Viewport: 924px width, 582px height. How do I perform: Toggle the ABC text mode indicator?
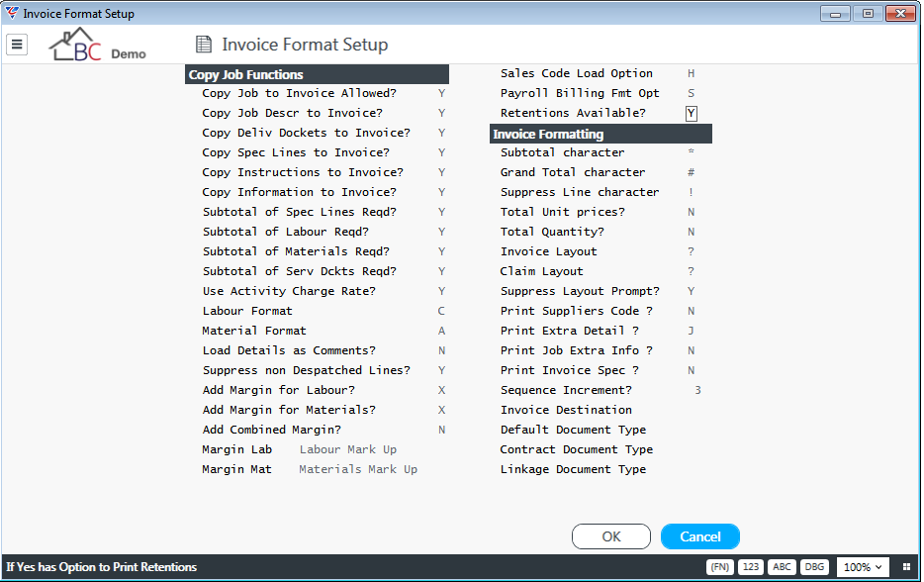(782, 567)
